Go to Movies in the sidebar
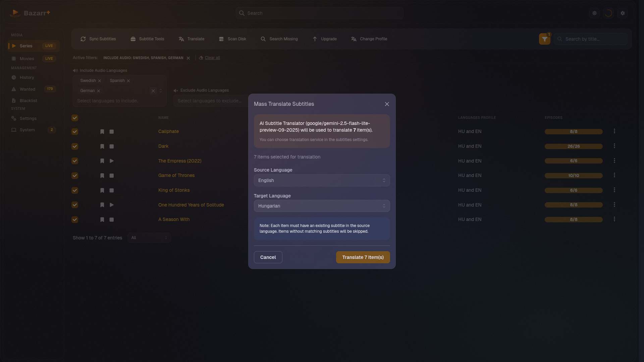Viewport: 644px width, 362px height. click(26, 58)
